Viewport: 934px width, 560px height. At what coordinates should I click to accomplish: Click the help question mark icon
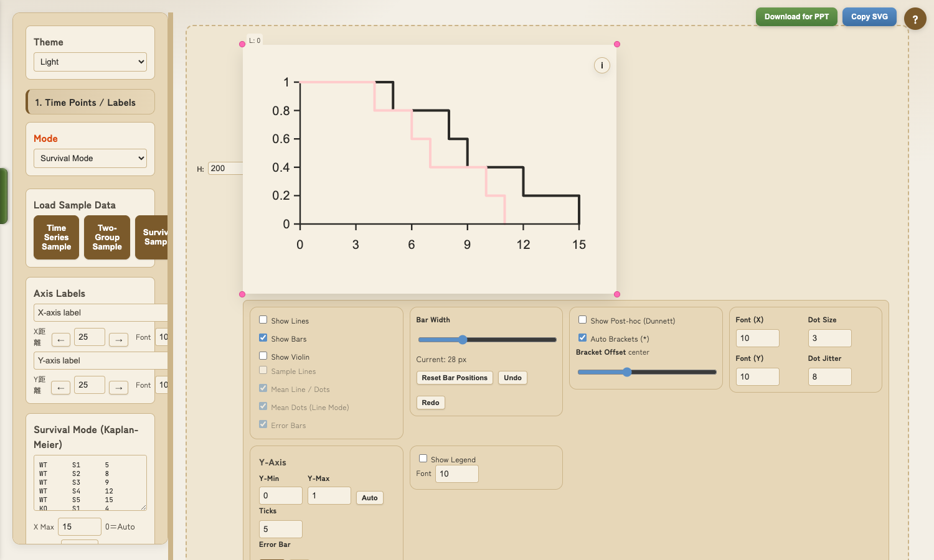[915, 19]
